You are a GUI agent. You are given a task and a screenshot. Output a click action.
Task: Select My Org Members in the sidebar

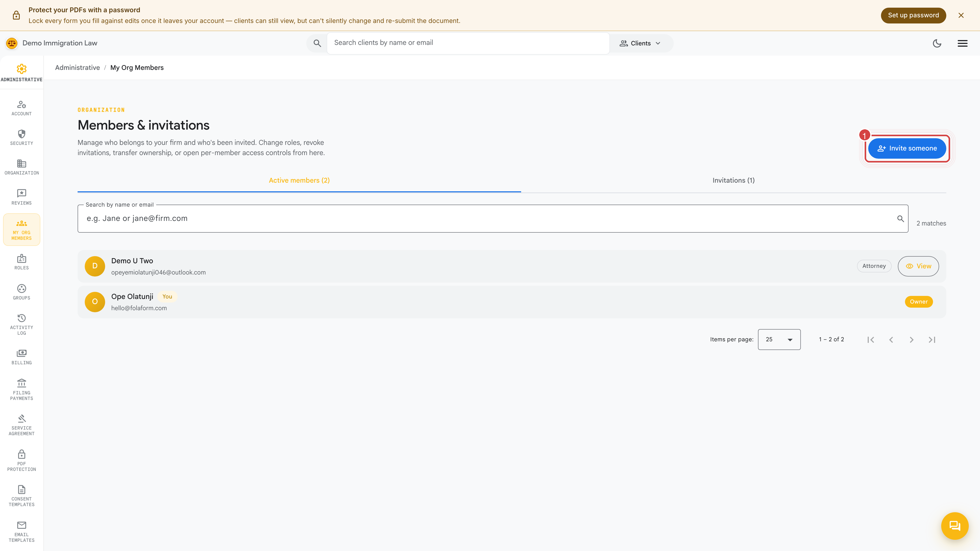[22, 230]
